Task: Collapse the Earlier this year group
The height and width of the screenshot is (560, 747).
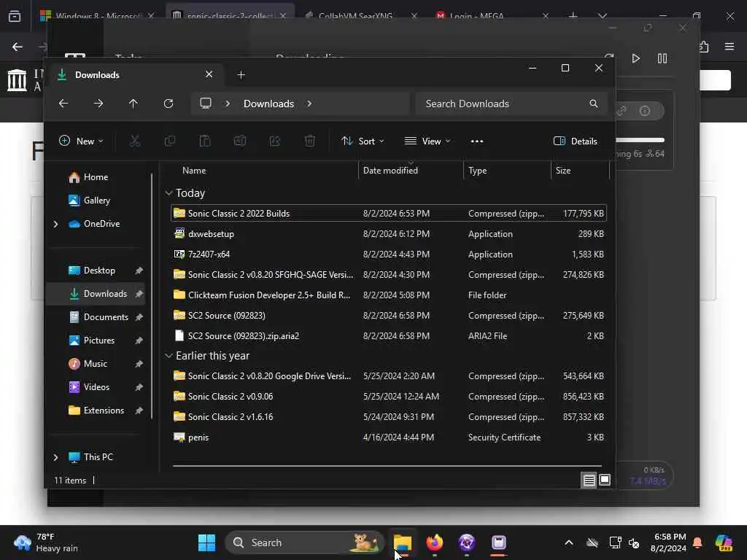Action: 169,356
